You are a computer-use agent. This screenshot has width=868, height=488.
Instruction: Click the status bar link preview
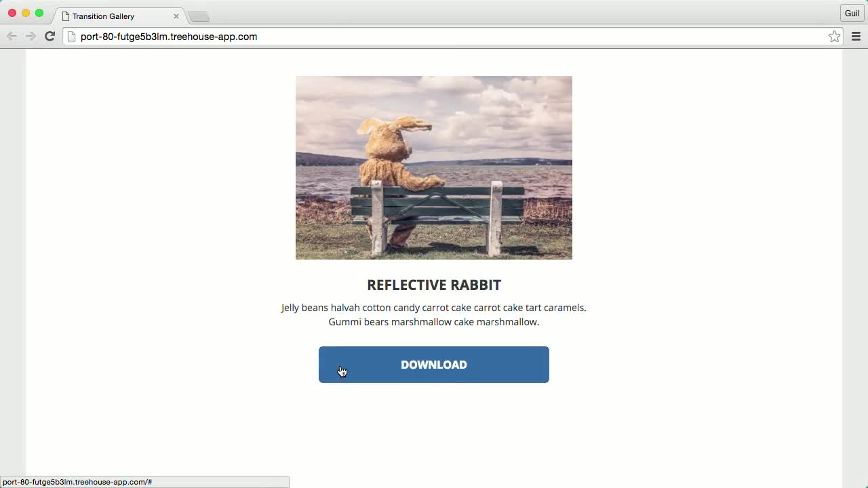coord(77,482)
